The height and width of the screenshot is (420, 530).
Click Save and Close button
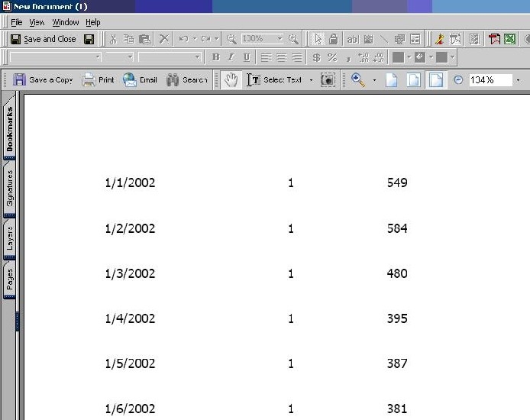(x=44, y=39)
